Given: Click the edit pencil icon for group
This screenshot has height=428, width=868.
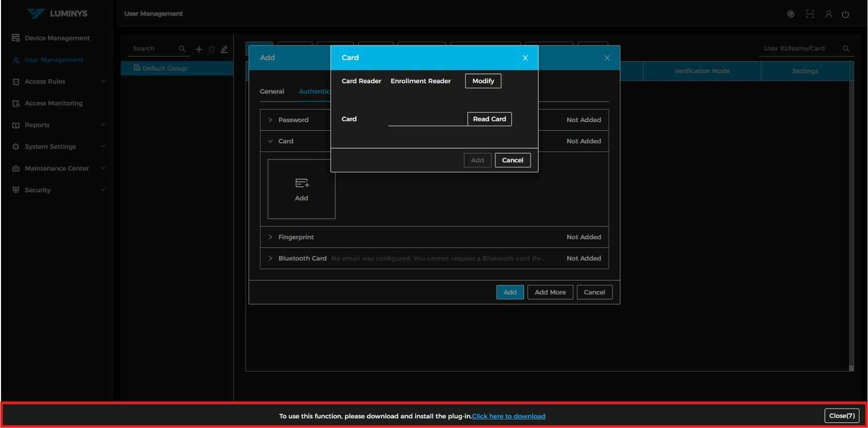Looking at the screenshot, I should point(224,49).
